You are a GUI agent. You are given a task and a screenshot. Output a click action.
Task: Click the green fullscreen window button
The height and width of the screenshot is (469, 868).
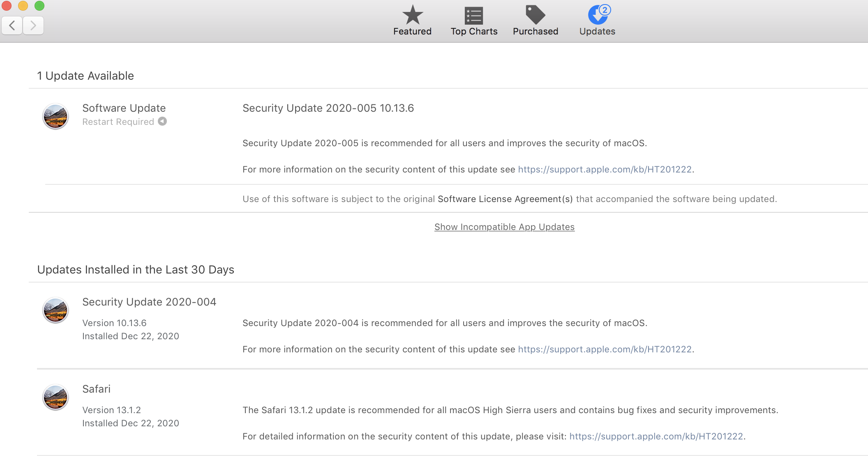click(x=39, y=6)
